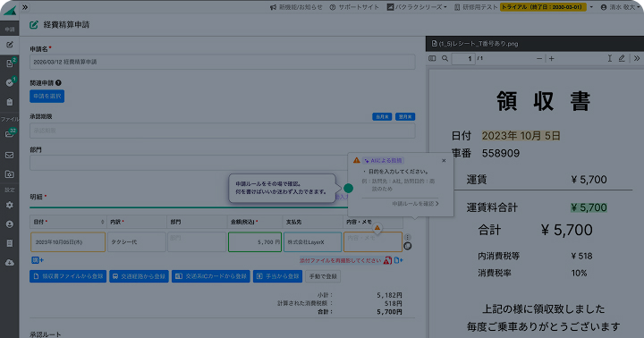The image size is (644, 338).
Task: Open the 部門 cell in details row
Action: (197, 242)
